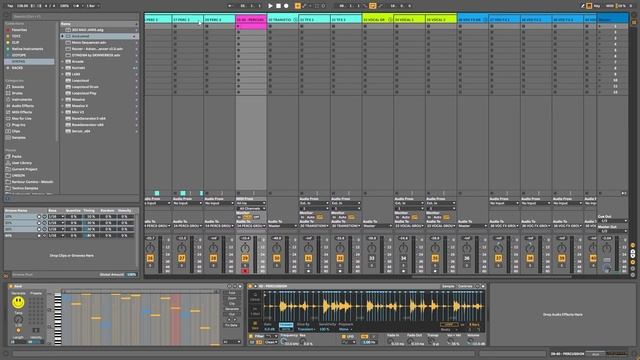Open the MIDI Effects category
The width and height of the screenshot is (640, 360).
(x=22, y=112)
